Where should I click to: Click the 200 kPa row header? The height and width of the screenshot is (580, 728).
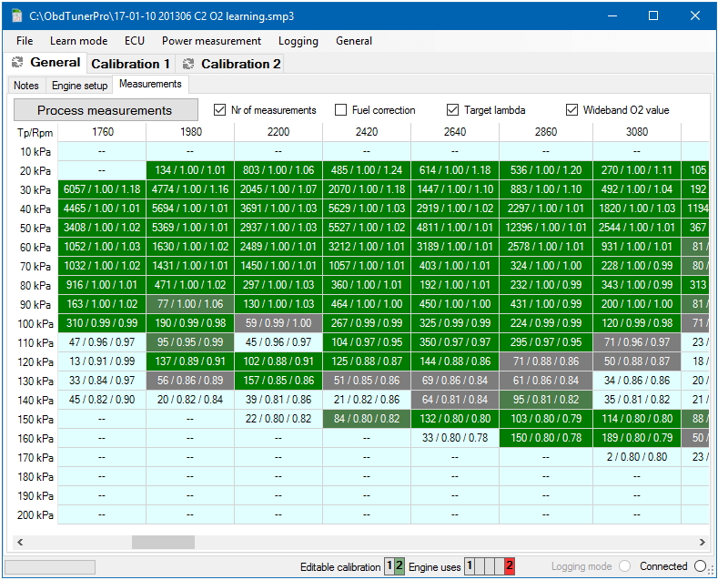(x=35, y=515)
